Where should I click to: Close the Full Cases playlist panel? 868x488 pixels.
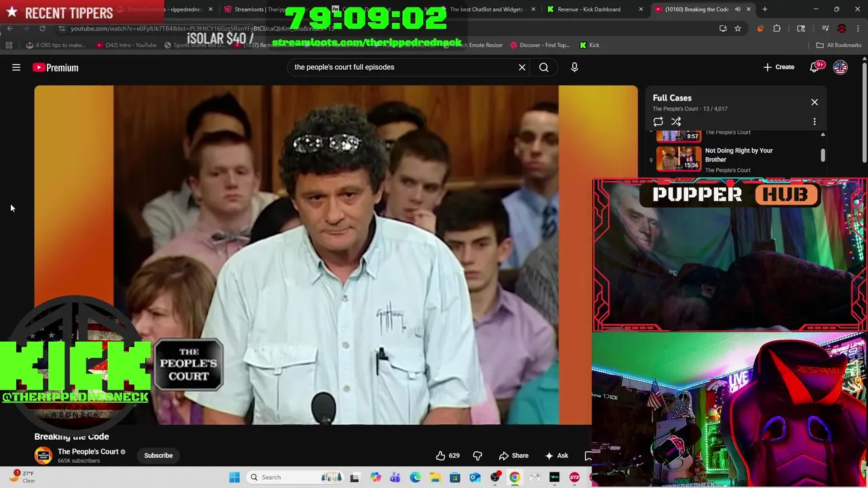coord(814,102)
